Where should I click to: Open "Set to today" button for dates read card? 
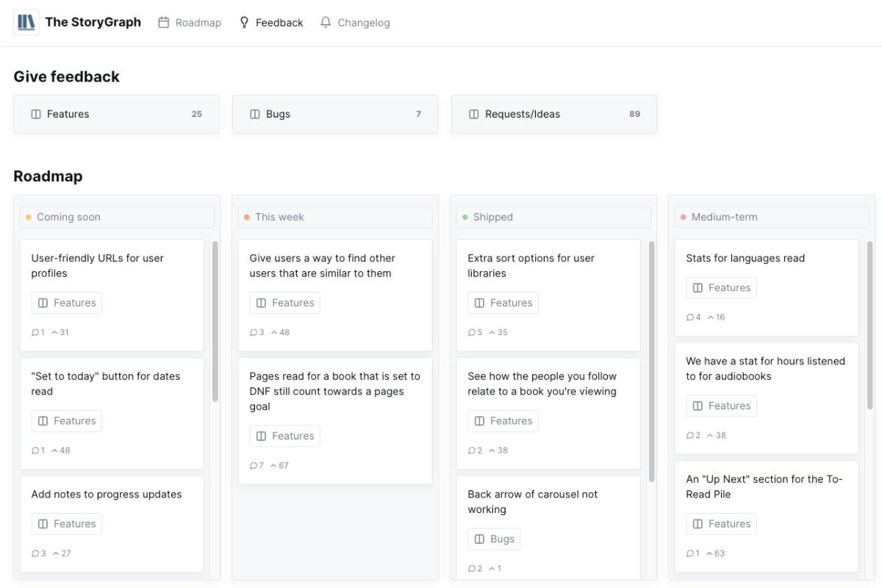(x=112, y=413)
